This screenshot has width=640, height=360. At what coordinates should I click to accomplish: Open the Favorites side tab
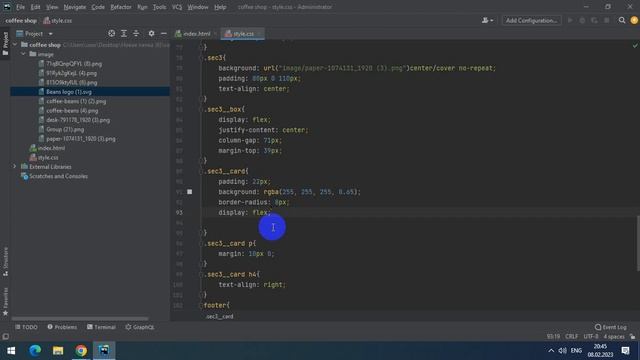click(5, 301)
